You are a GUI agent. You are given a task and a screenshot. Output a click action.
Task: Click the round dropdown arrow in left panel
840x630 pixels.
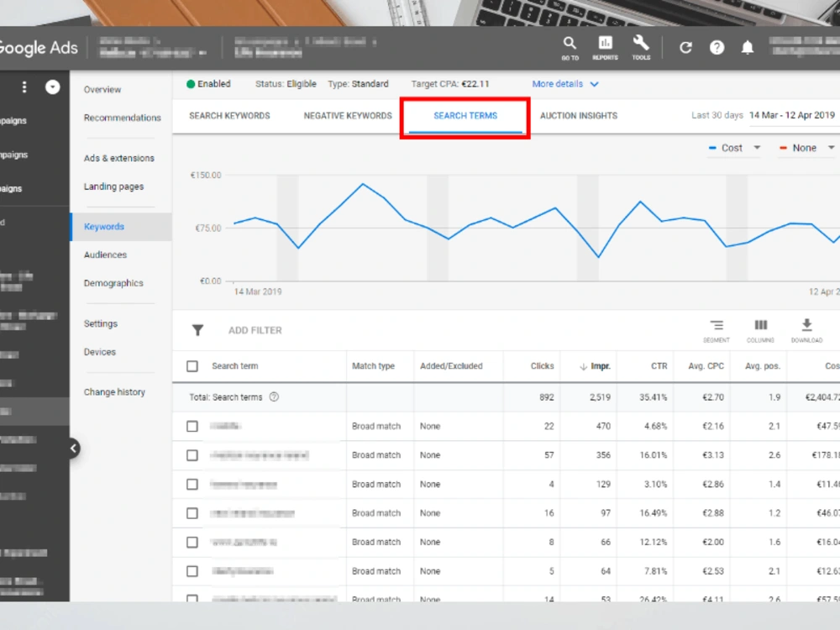pyautogui.click(x=52, y=87)
